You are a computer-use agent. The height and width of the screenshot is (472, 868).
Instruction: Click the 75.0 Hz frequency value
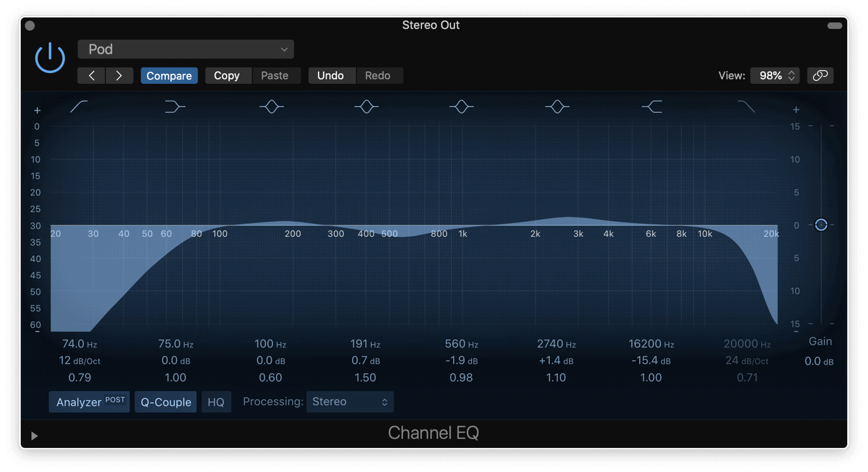175,344
